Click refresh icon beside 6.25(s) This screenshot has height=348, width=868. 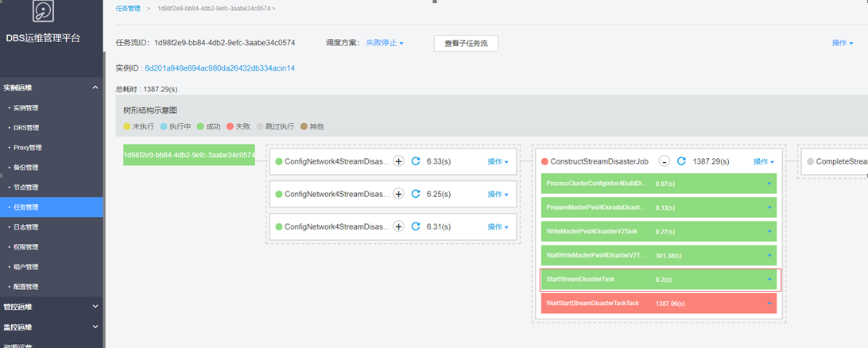tap(416, 194)
